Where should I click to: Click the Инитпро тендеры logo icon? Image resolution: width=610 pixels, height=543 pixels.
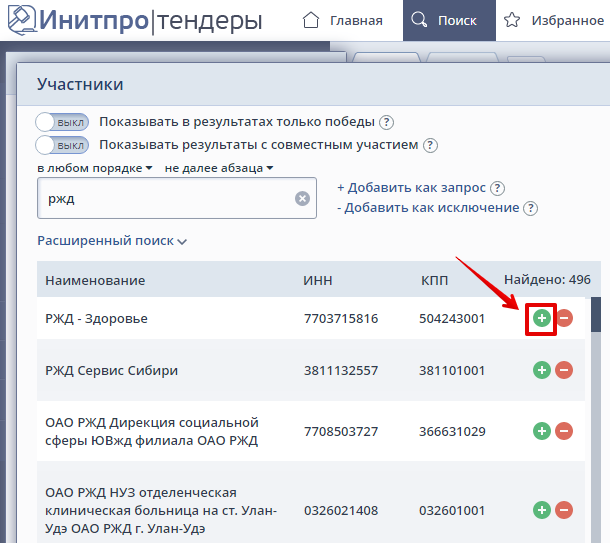(x=22, y=19)
